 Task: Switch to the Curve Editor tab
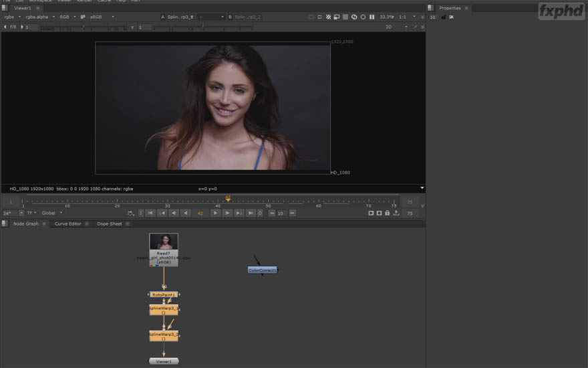[x=68, y=223]
